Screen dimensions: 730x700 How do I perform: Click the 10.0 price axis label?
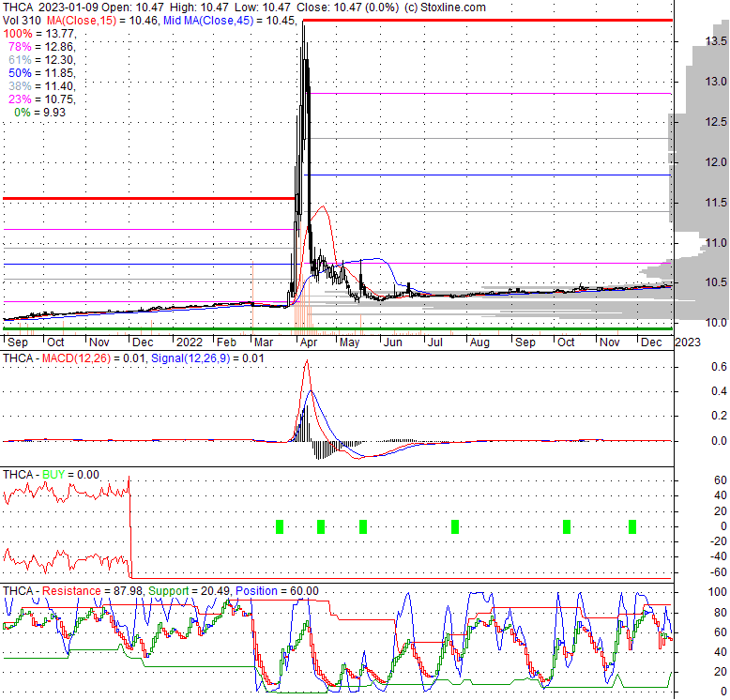click(716, 323)
